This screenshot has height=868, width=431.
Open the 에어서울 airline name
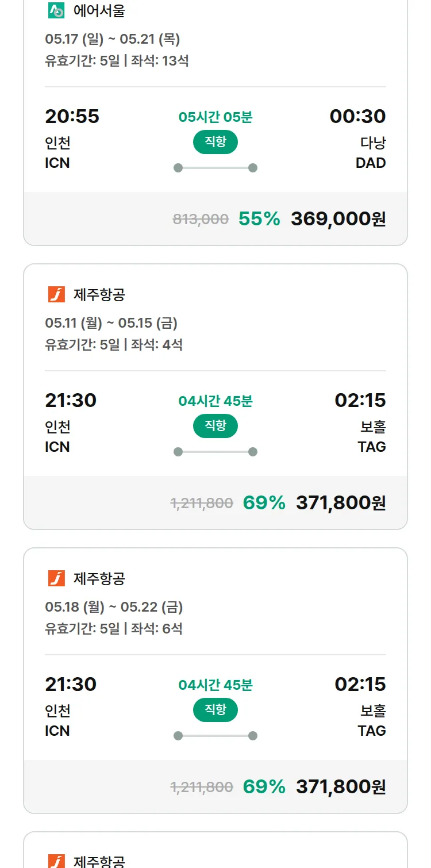[x=99, y=10]
